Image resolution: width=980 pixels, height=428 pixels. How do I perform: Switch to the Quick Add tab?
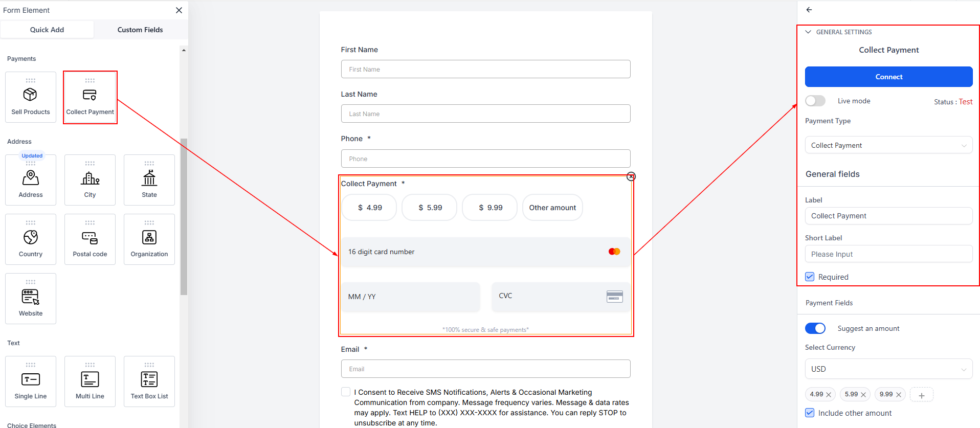47,30
